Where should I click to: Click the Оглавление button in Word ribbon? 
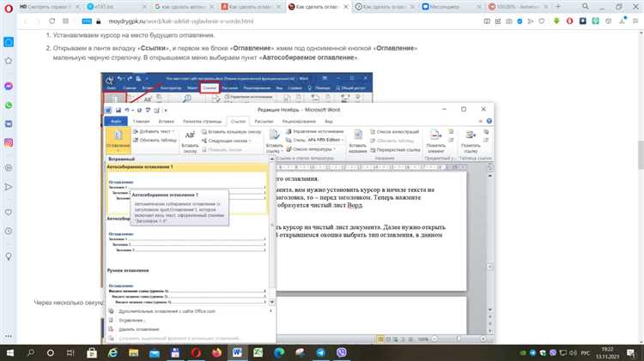[x=118, y=140]
